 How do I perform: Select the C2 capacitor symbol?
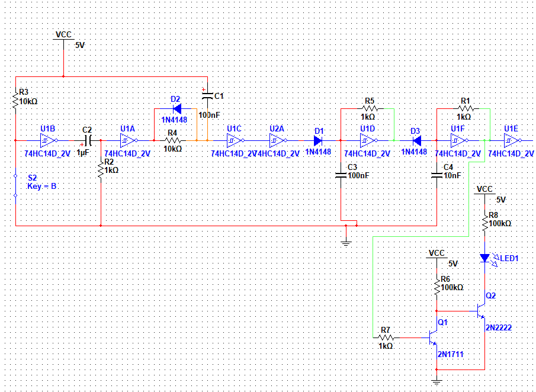[x=88, y=140]
